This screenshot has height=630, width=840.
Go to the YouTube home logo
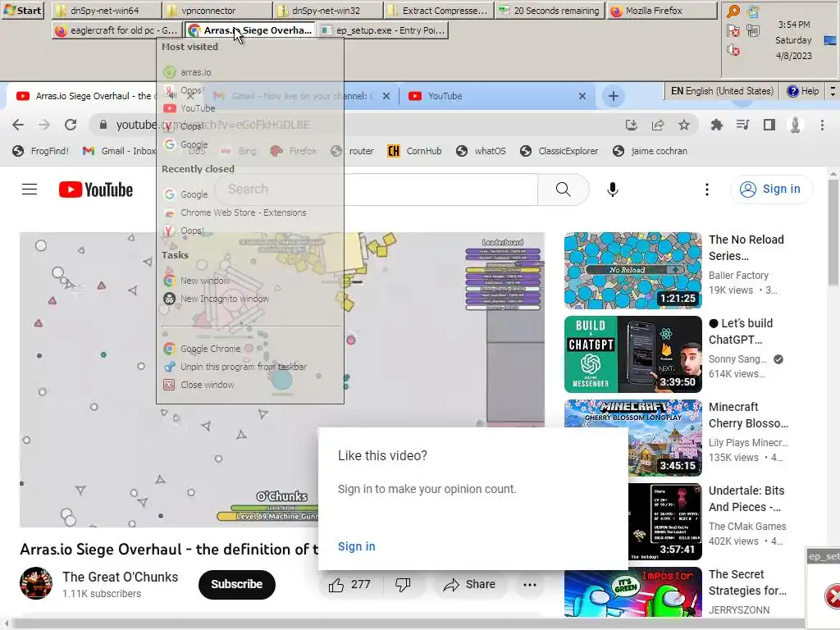(96, 189)
